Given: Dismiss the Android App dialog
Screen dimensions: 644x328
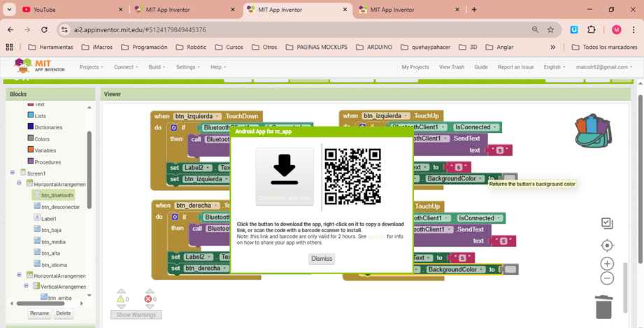Looking at the screenshot, I should (322, 259).
